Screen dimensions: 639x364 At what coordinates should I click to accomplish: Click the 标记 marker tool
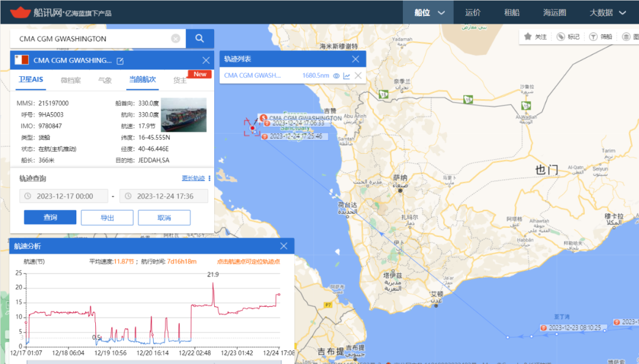pos(568,37)
